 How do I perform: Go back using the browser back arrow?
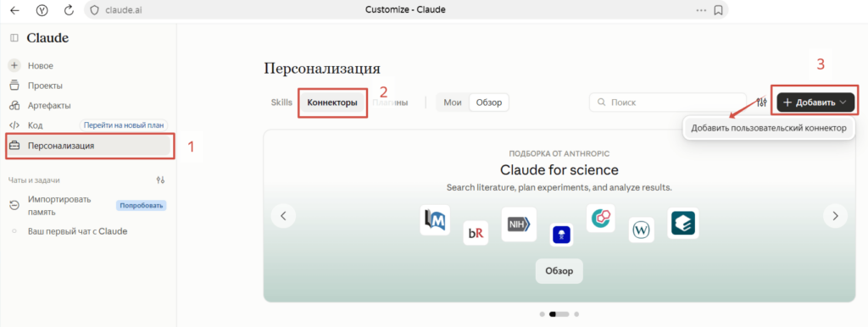tap(15, 9)
